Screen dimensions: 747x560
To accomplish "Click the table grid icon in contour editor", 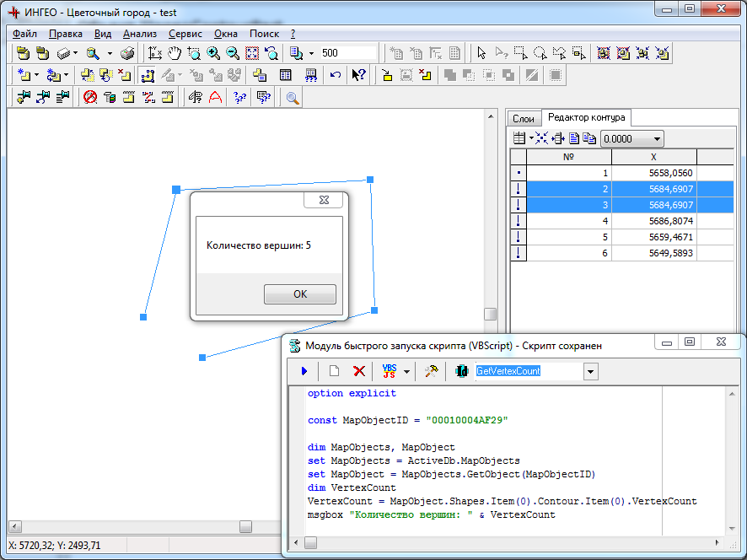I will pyautogui.click(x=519, y=138).
